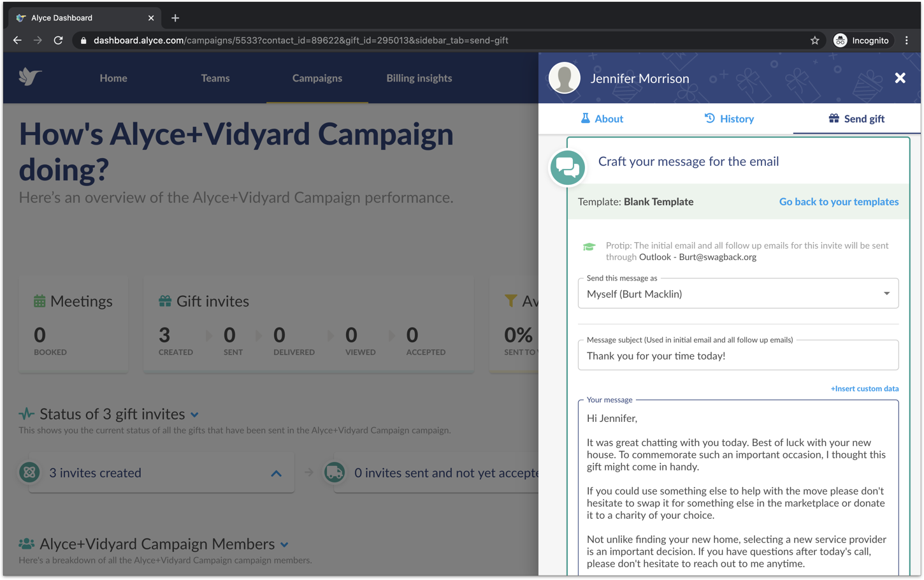Click the Incognito profile icon
The image size is (924, 580).
tap(841, 40)
